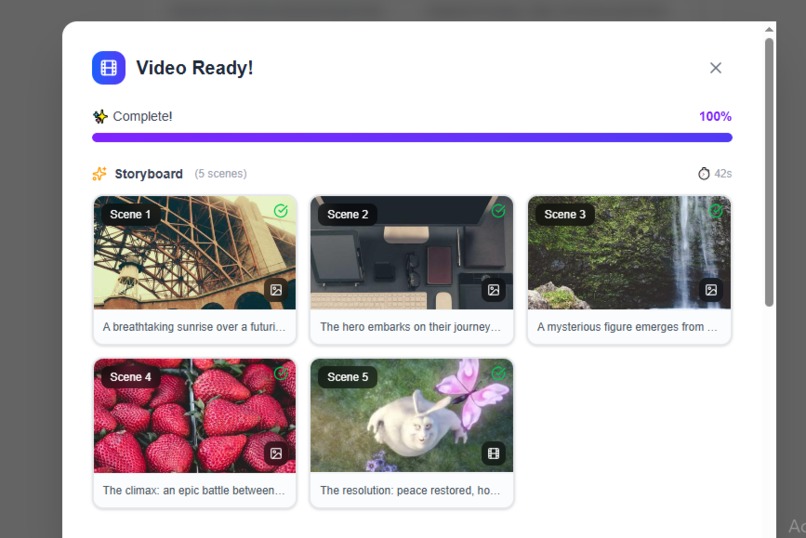Viewport: 806px width, 538px height.
Task: Open Scene 2 desk flatlay thumbnail
Action: pyautogui.click(x=412, y=252)
